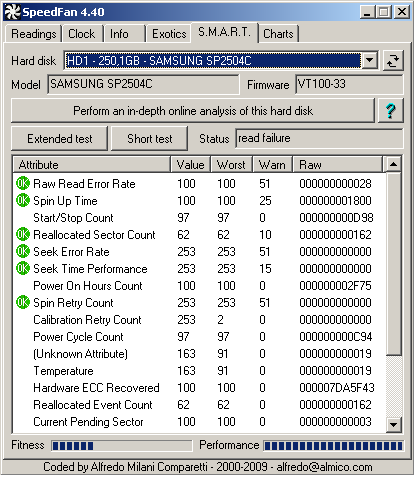Viewport: 414px width, 477px height.
Task: Click the OK icon beside Seek Error Rate
Action: 23,252
